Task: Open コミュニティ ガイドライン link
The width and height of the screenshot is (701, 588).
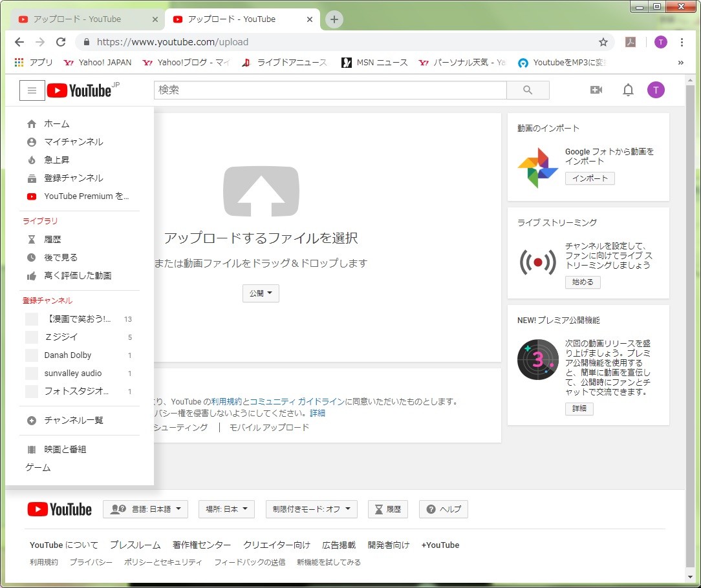Action: (x=297, y=402)
